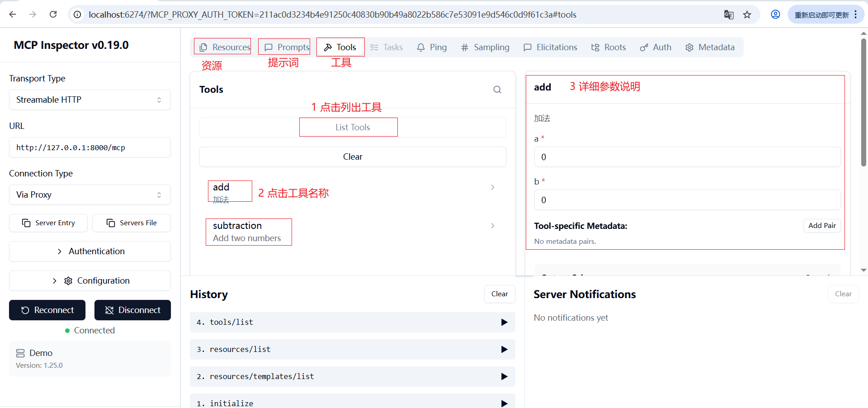868x408 pixels.
Task: Click the browser address bar URL
Action: [x=332, y=14]
